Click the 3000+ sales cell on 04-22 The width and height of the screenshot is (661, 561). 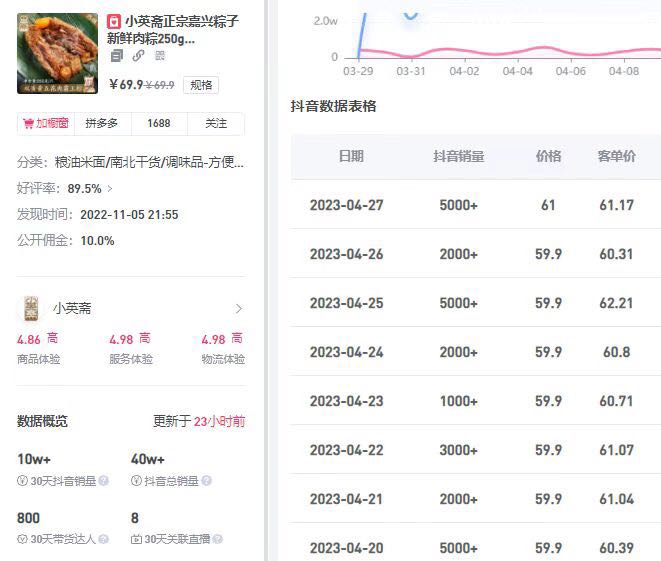coord(459,450)
